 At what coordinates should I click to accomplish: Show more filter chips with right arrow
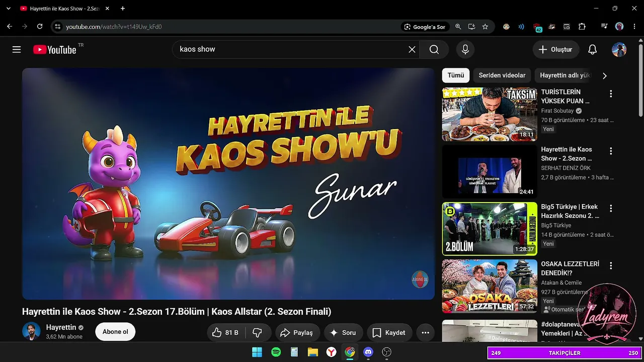[605, 75]
